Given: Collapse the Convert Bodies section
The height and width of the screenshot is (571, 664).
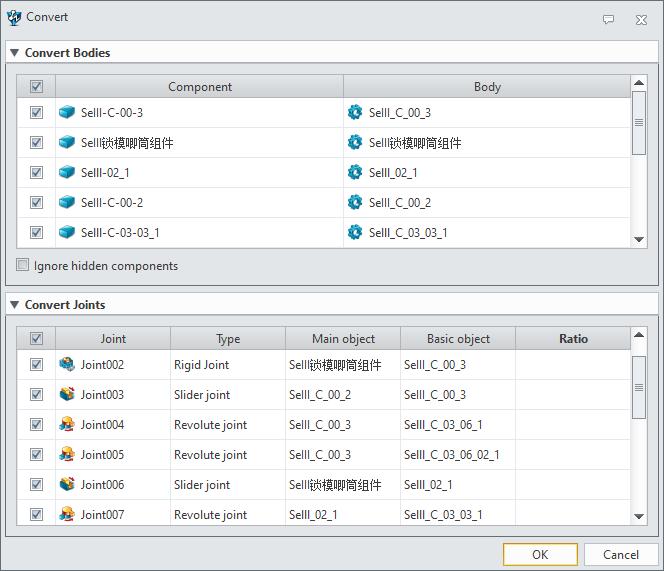Looking at the screenshot, I should coord(15,53).
